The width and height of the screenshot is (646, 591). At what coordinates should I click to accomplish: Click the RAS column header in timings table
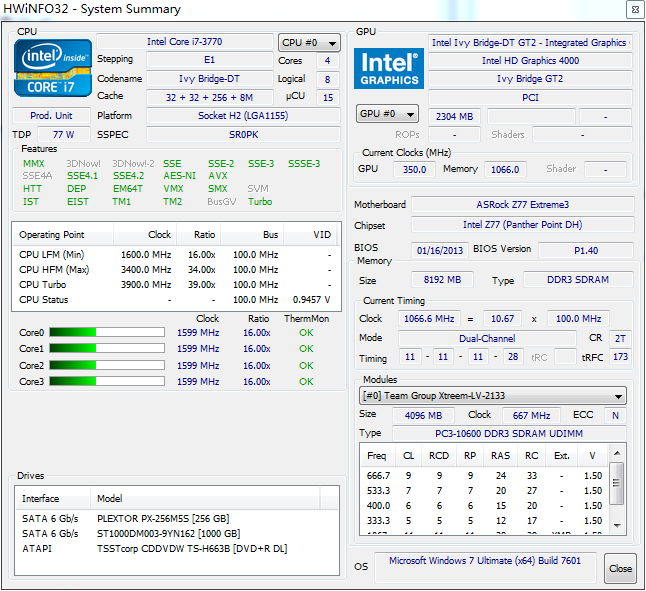tap(501, 456)
